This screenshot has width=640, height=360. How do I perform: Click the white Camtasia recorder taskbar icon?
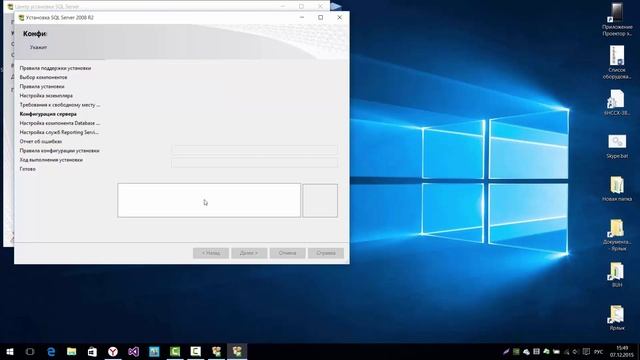196,351
